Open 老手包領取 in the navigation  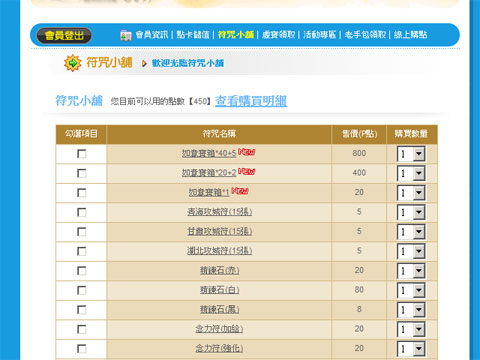point(365,35)
